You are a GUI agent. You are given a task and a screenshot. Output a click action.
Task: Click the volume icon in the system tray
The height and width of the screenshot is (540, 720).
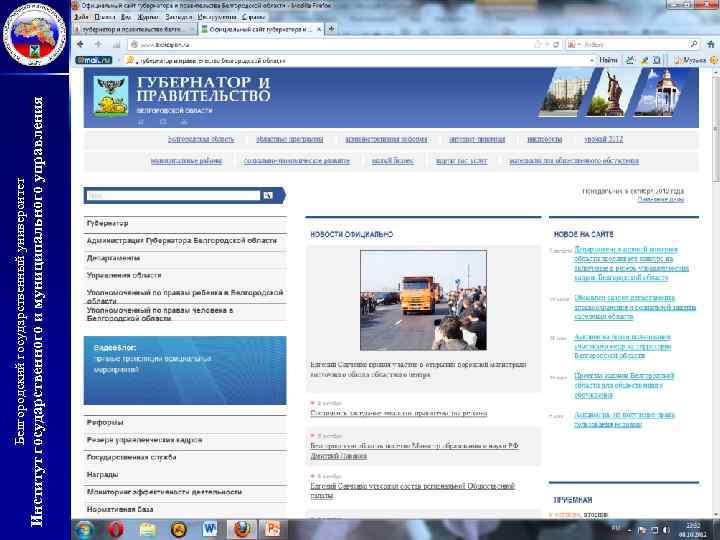pyautogui.click(x=666, y=530)
